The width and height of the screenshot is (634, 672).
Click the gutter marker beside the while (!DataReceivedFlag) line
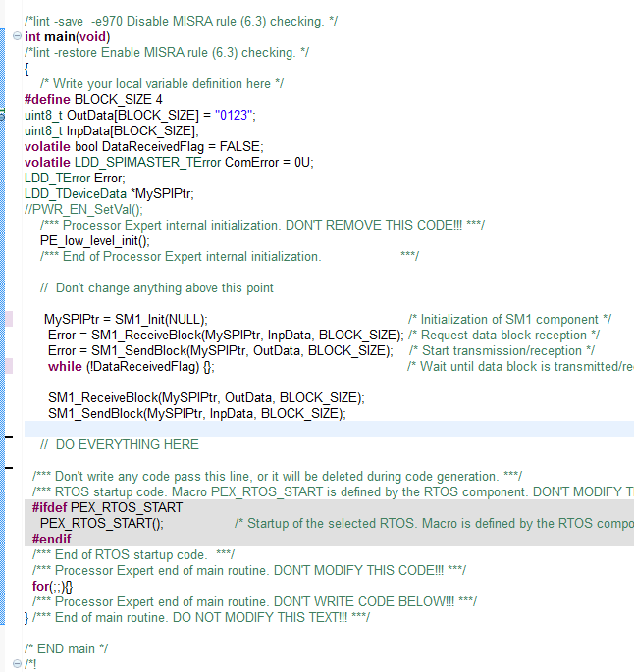[x=9, y=367]
